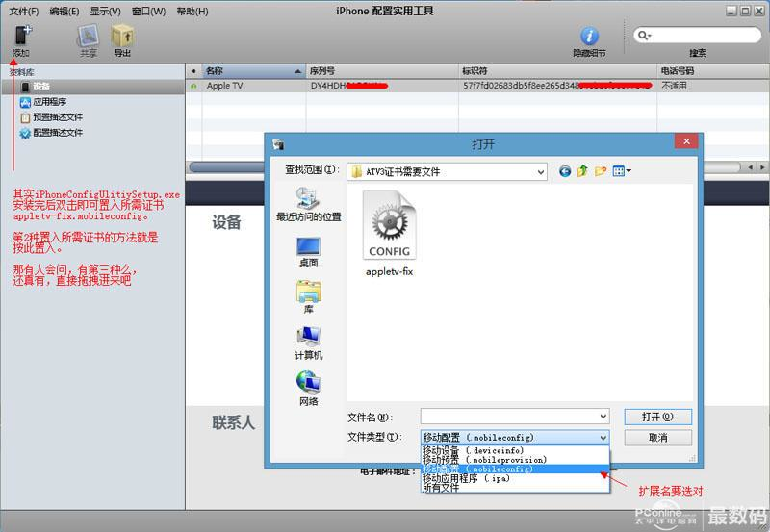The width and height of the screenshot is (770, 532).
Task: Click the dialog title bar icon
Action: pos(278,144)
